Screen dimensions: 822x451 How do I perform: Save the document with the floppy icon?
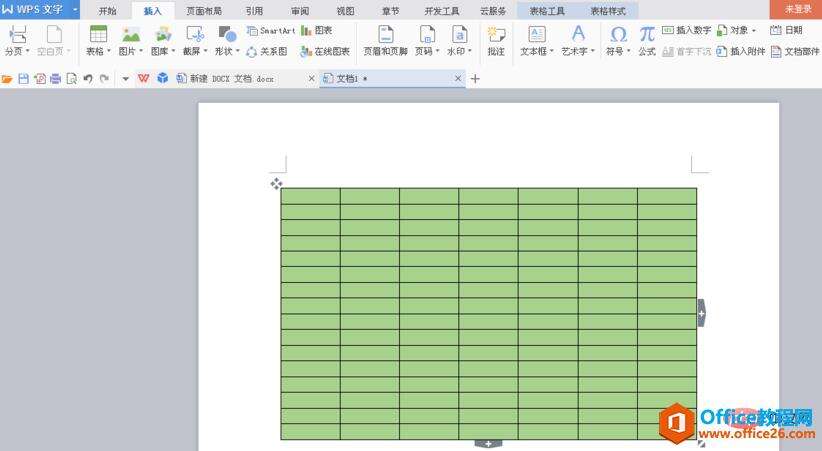tap(23, 79)
